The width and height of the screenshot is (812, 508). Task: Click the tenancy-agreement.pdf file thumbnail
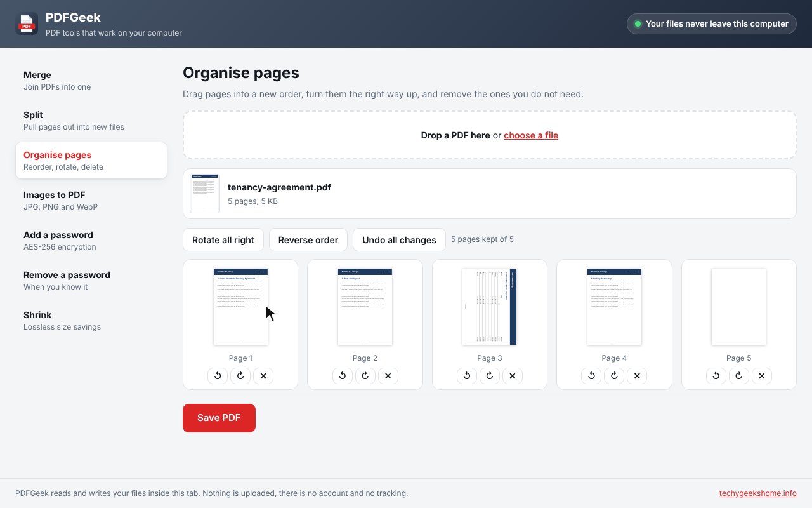click(x=205, y=194)
